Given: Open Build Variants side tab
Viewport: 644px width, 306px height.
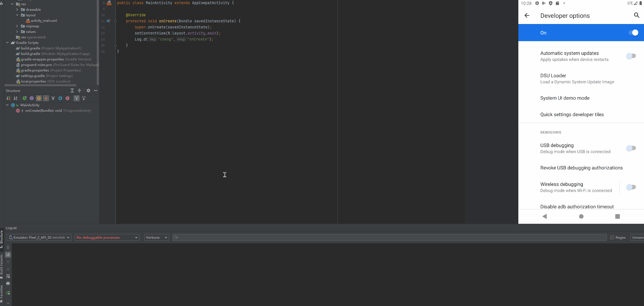Looking at the screenshot, I should pos(2,265).
